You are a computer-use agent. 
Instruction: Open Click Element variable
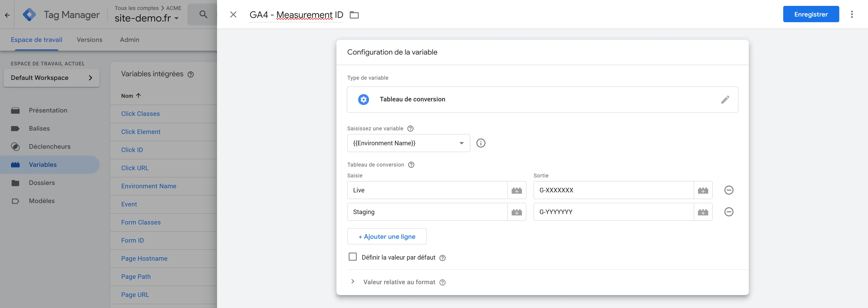140,132
